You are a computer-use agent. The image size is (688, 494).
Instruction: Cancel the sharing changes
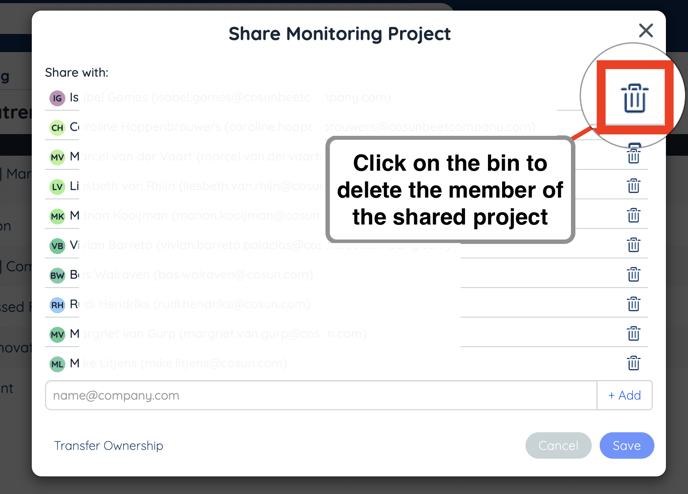pyautogui.click(x=558, y=445)
